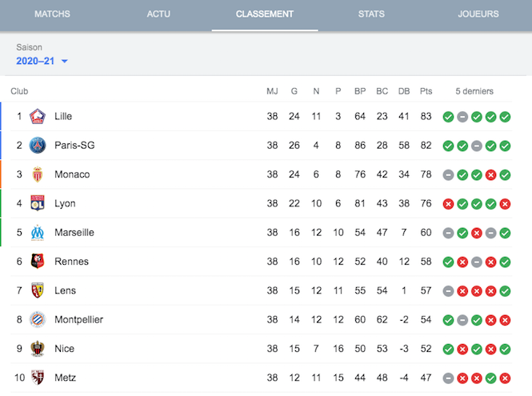This screenshot has width=532, height=396.
Task: Click the Marseille club logo
Action: point(38,233)
